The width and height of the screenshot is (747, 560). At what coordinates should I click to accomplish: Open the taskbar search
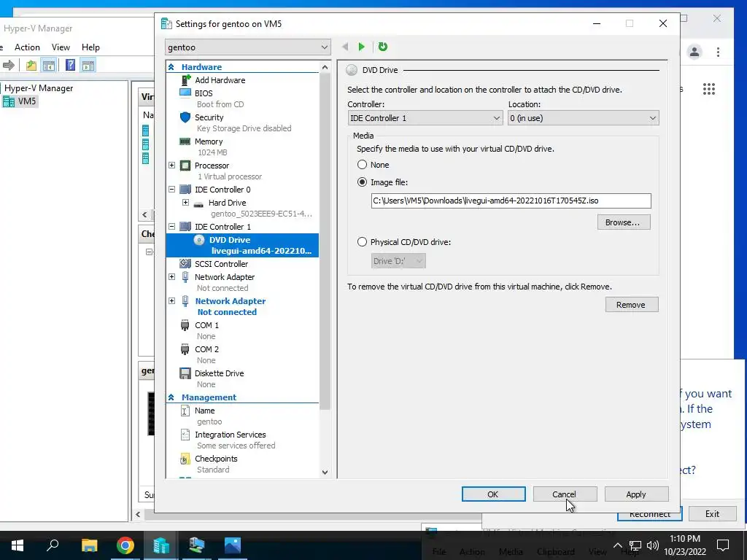point(53,545)
